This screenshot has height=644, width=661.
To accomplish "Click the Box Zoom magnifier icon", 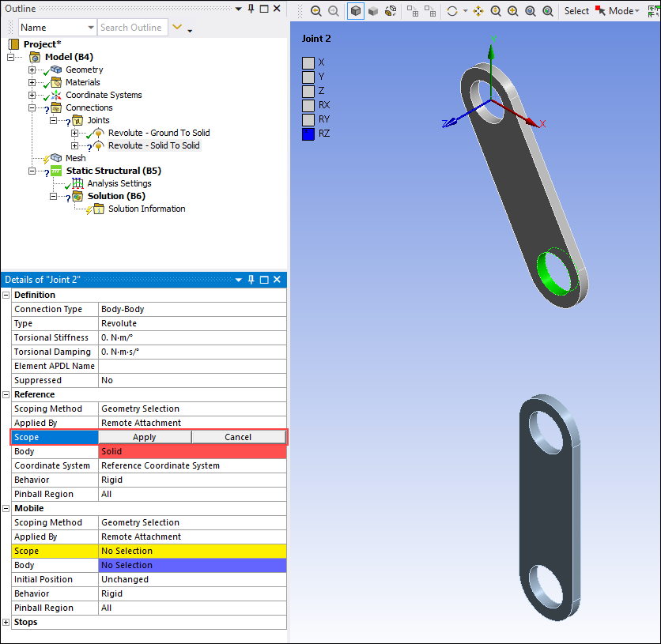I will pos(512,11).
